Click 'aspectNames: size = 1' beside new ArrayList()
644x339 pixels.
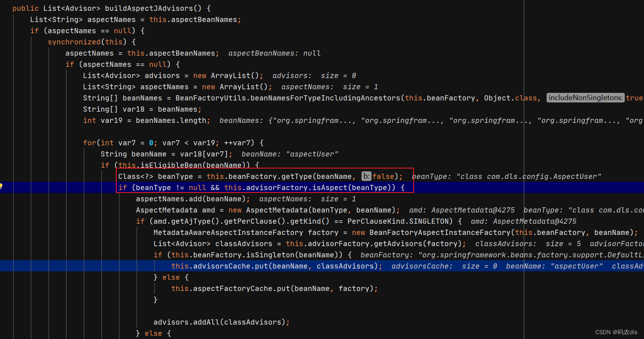coord(329,87)
